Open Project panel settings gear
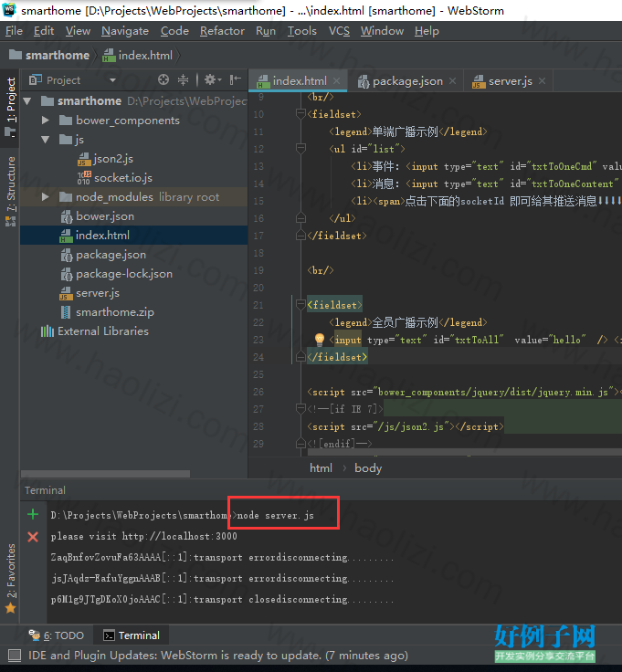This screenshot has height=672, width=622. pyautogui.click(x=212, y=79)
